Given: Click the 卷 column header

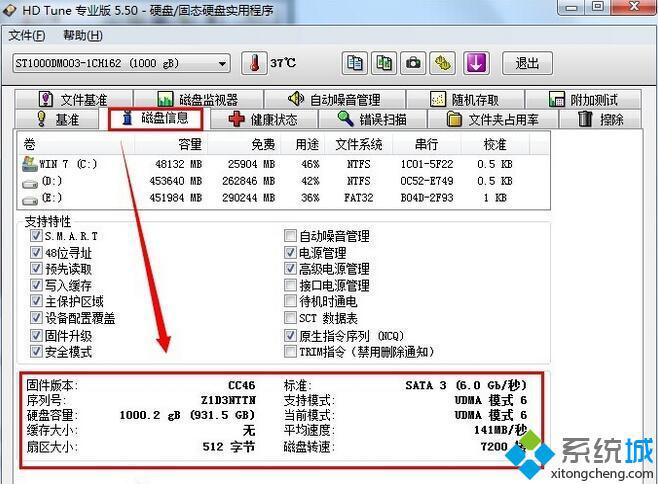Looking at the screenshot, I should tap(76, 144).
